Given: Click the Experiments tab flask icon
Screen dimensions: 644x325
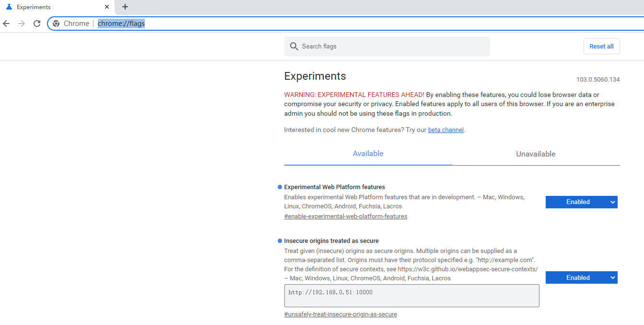Looking at the screenshot, I should [9, 7].
